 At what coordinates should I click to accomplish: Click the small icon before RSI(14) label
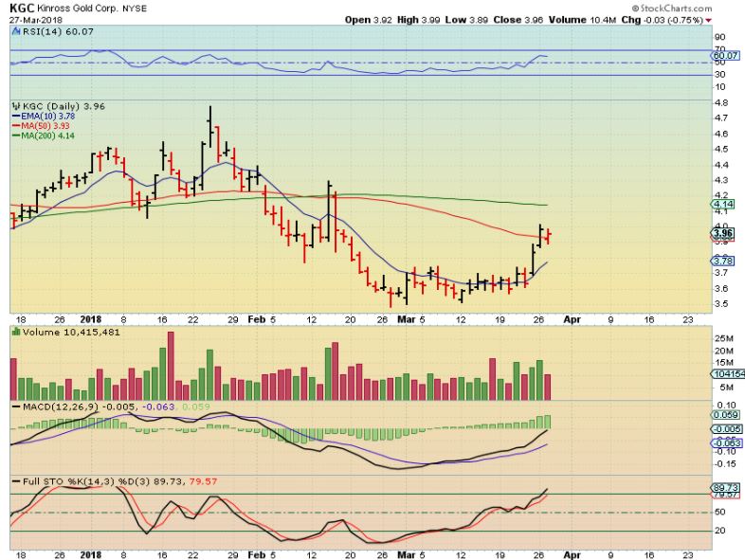[17, 31]
